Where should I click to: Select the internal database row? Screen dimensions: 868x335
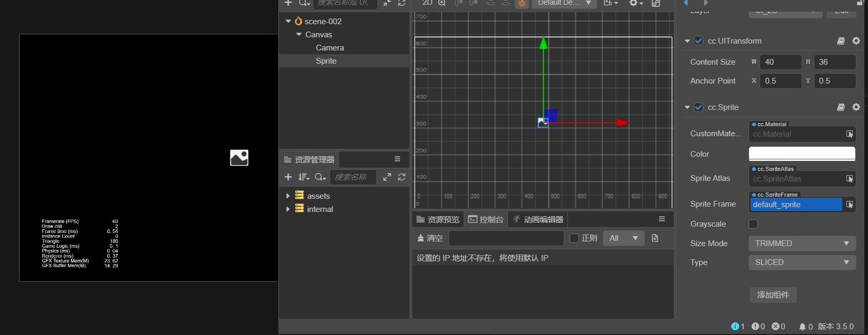[344, 209]
